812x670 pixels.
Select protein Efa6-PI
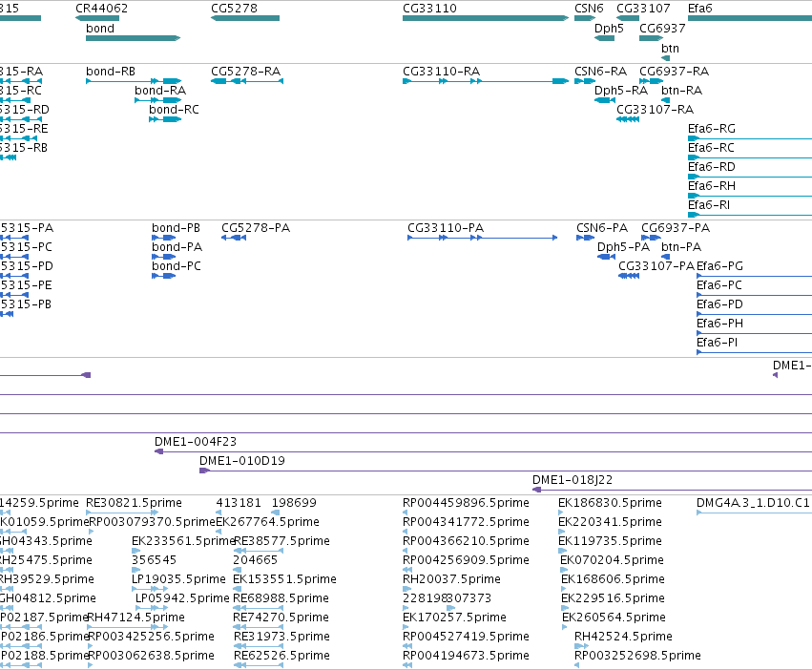point(754,352)
